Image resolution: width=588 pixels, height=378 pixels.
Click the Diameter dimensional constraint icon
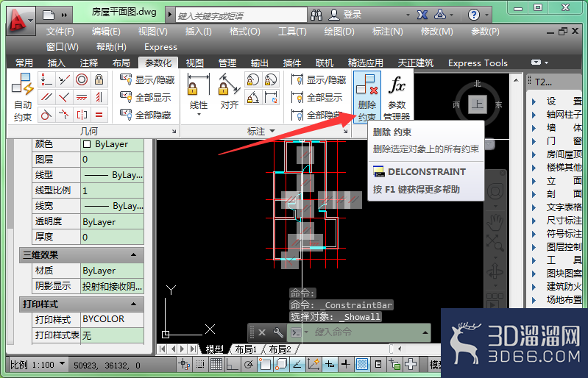[271, 80]
